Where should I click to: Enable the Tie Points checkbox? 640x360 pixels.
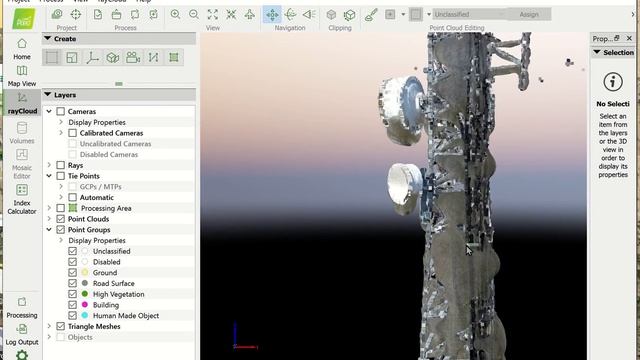point(61,176)
